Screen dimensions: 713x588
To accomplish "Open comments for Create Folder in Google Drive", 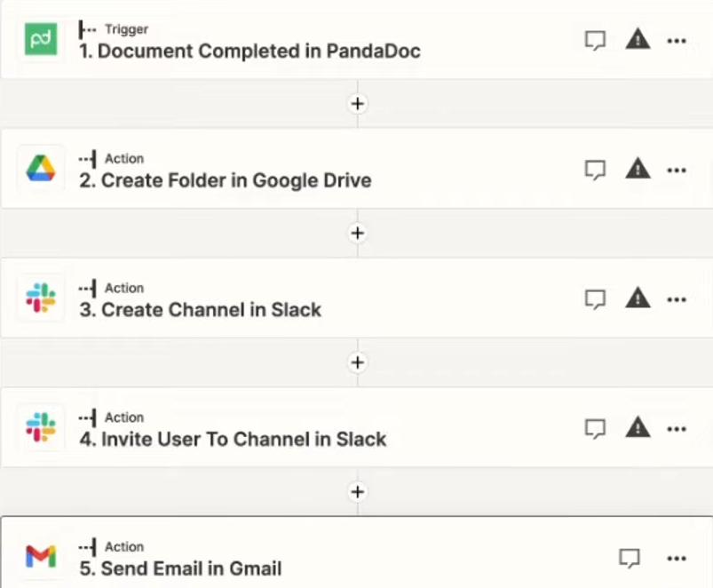I will (595, 170).
